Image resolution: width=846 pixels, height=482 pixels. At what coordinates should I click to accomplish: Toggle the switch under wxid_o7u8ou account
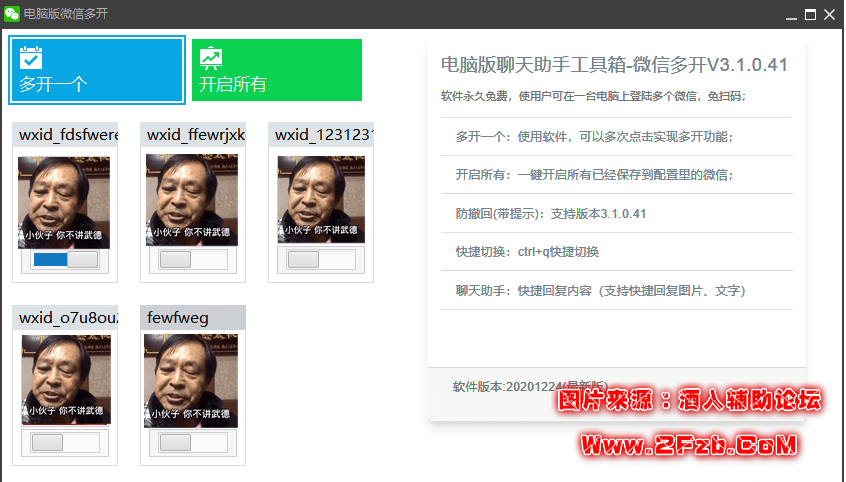click(65, 443)
